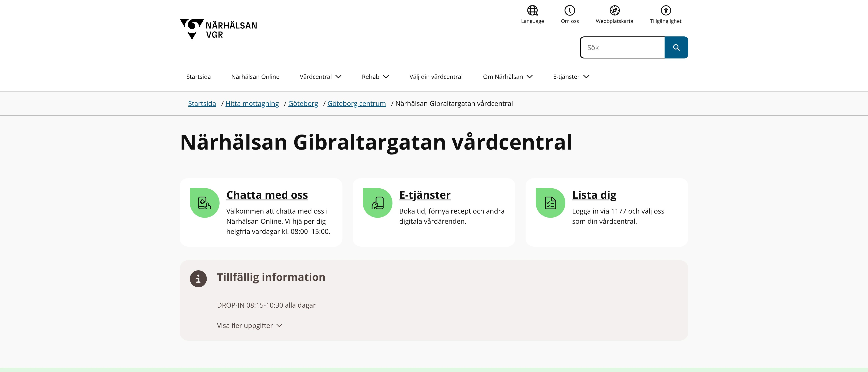Click the magnifier search button
Viewport: 868px width, 372px height.
point(676,47)
